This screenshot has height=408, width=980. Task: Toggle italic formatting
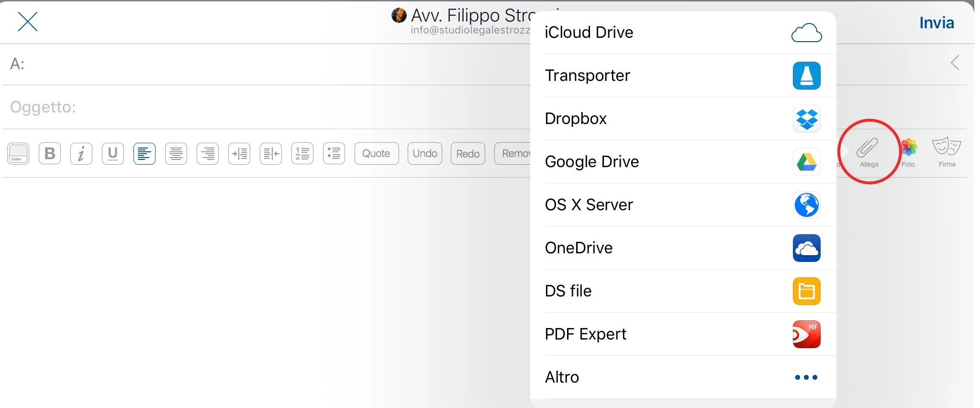click(x=81, y=154)
